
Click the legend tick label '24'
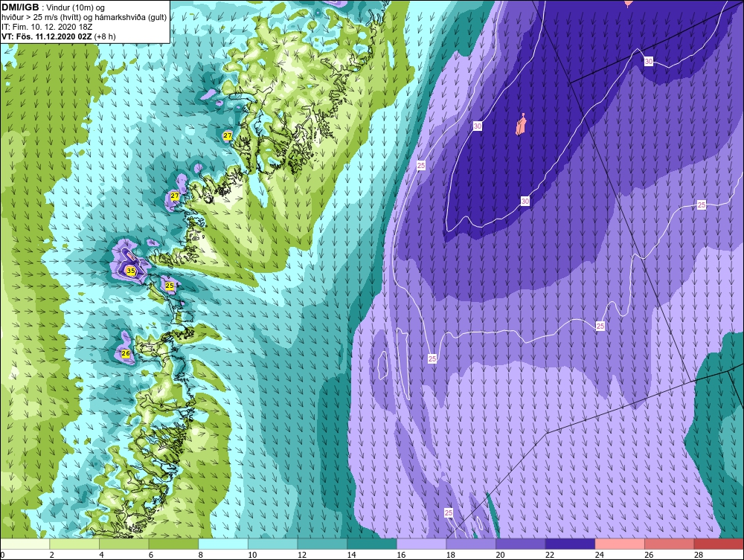tap(600, 555)
